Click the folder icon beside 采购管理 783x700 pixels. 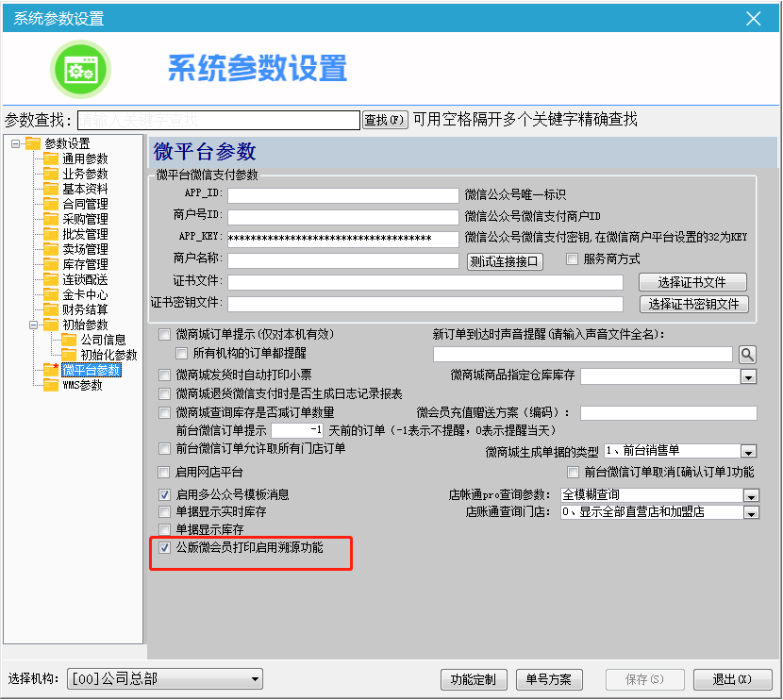pyautogui.click(x=51, y=219)
